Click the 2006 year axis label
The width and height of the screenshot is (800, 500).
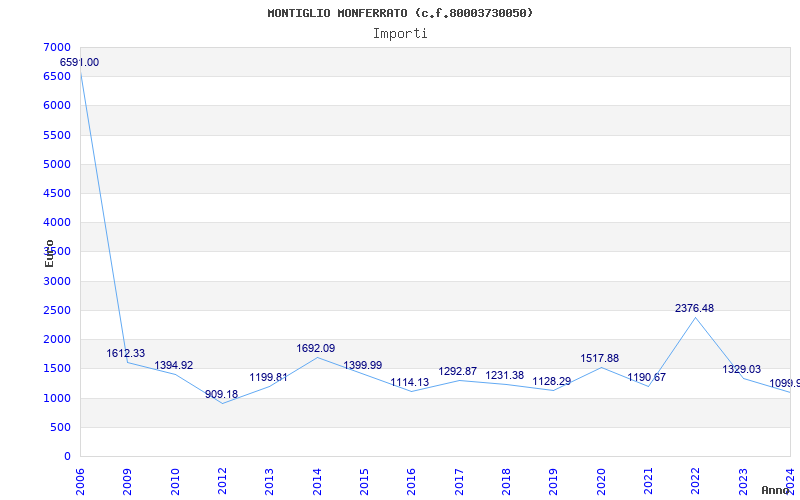(81, 478)
